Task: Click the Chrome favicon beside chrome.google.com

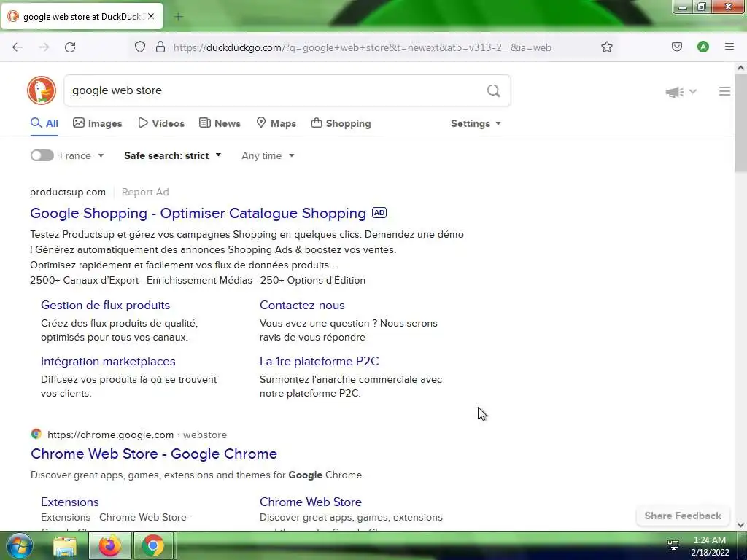Action: (x=36, y=435)
